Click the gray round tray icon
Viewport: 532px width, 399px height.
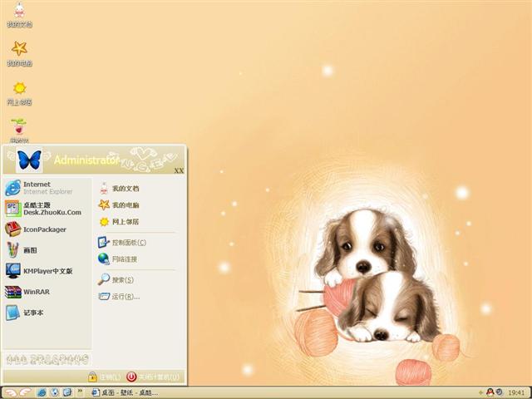coord(499,392)
